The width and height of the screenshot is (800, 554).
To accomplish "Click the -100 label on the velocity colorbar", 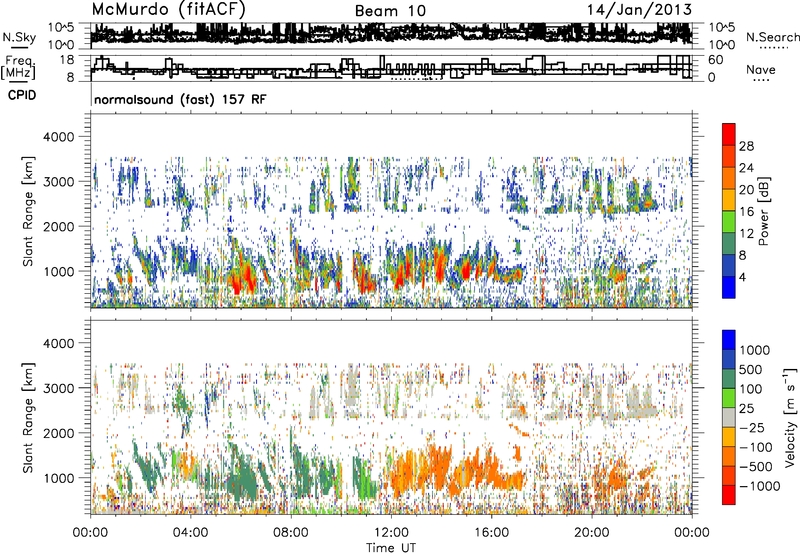I will pos(756,447).
